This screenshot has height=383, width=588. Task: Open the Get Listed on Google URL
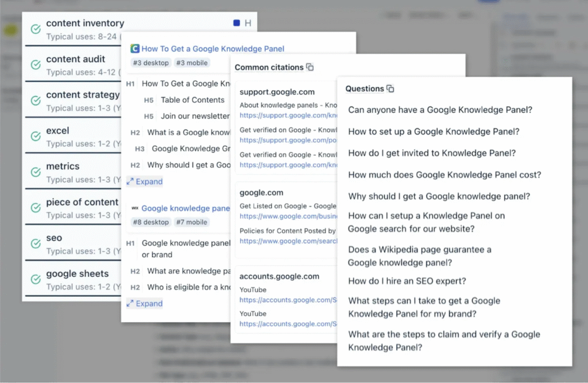[288, 216]
